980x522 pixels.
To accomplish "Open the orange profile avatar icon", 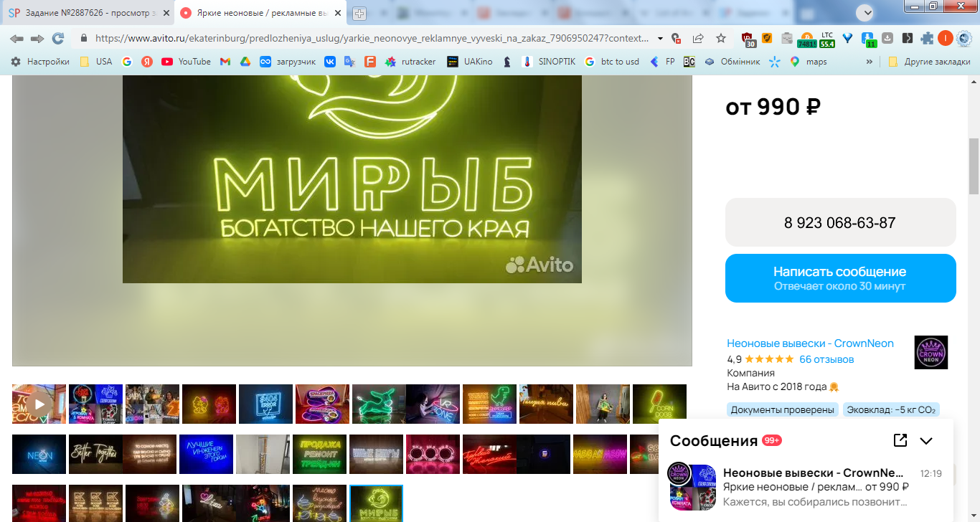I will (946, 39).
